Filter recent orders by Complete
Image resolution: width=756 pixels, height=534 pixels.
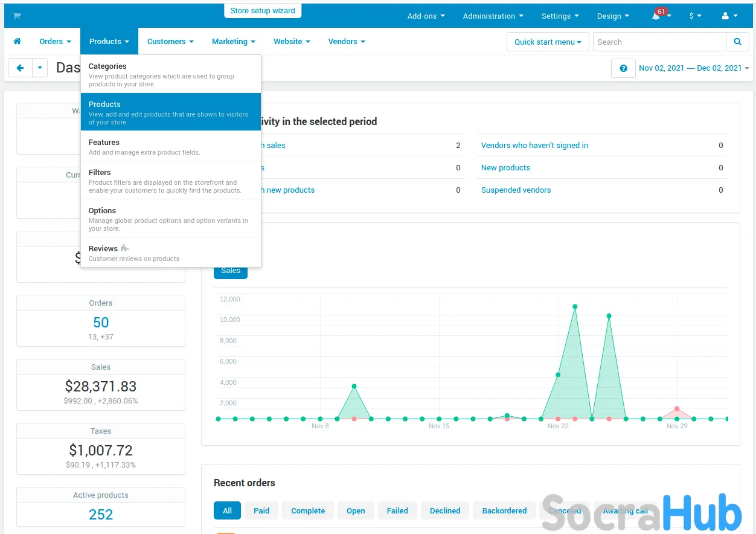pyautogui.click(x=308, y=510)
